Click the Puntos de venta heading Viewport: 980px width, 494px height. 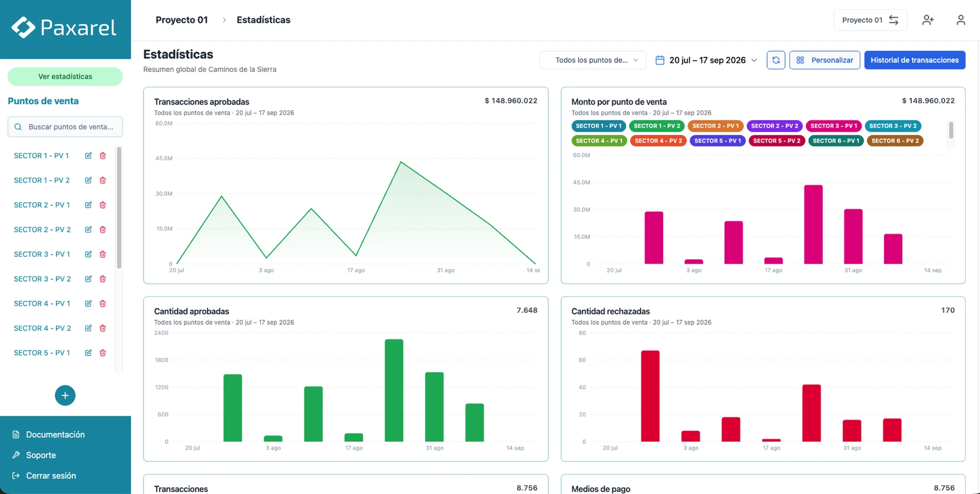click(x=43, y=101)
